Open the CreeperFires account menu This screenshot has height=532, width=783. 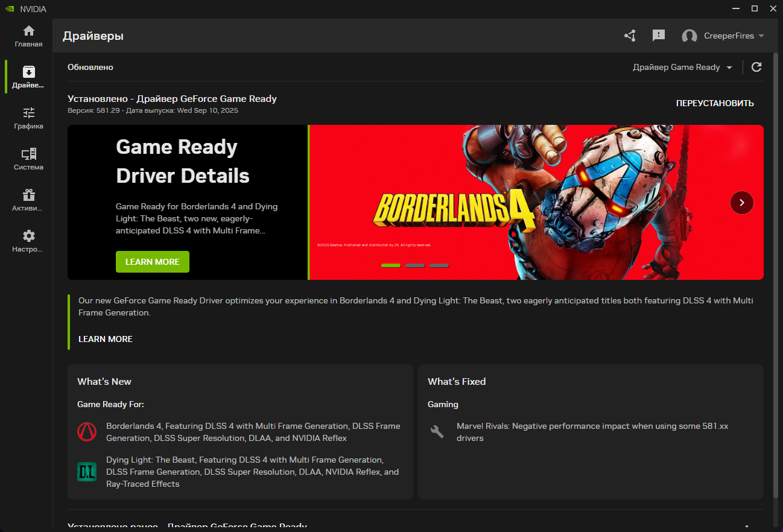[x=723, y=36]
